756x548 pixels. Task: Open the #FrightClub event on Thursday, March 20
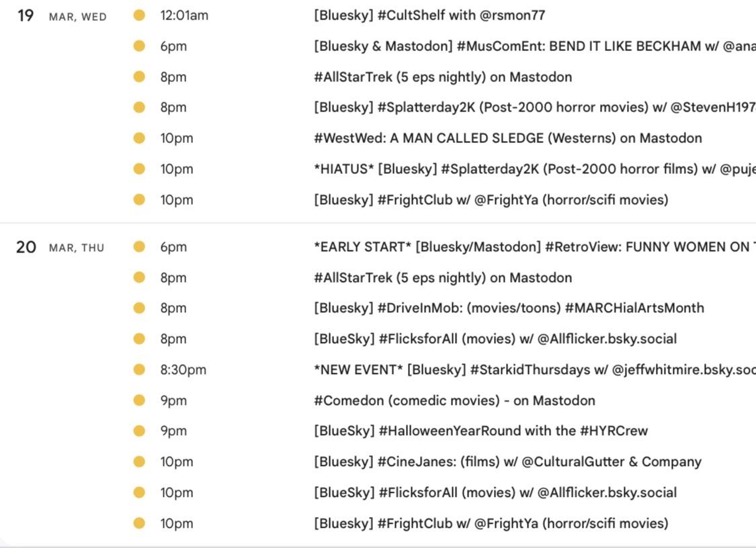click(x=491, y=523)
